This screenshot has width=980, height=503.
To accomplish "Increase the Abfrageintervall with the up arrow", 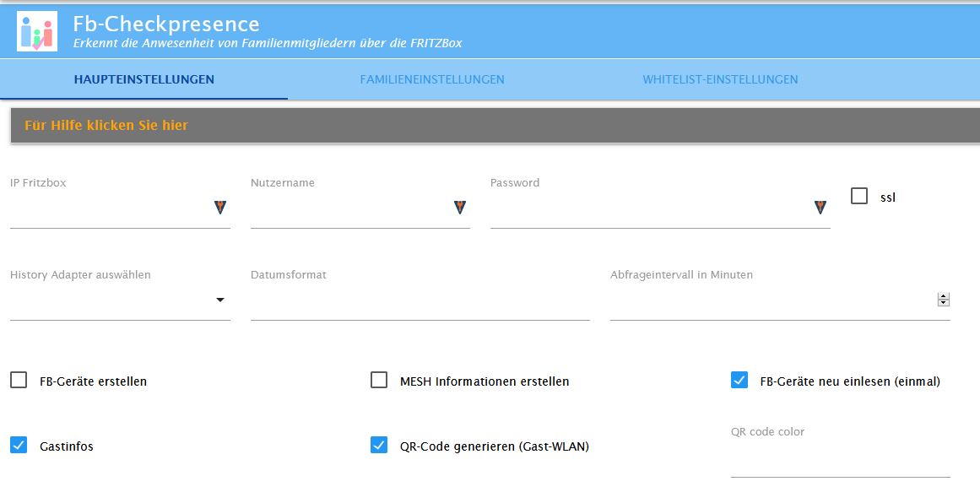I will pos(944,296).
